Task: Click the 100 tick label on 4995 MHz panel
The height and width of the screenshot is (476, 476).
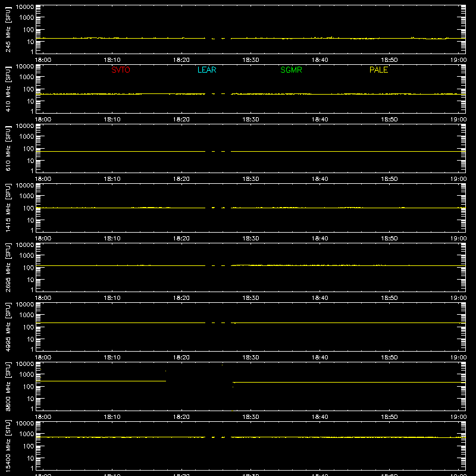Action: (x=29, y=327)
